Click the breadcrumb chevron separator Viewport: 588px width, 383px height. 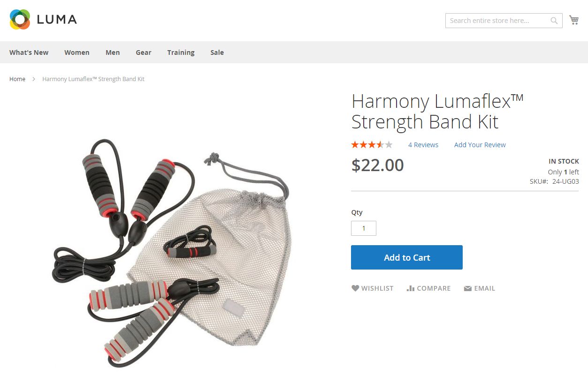(x=34, y=79)
